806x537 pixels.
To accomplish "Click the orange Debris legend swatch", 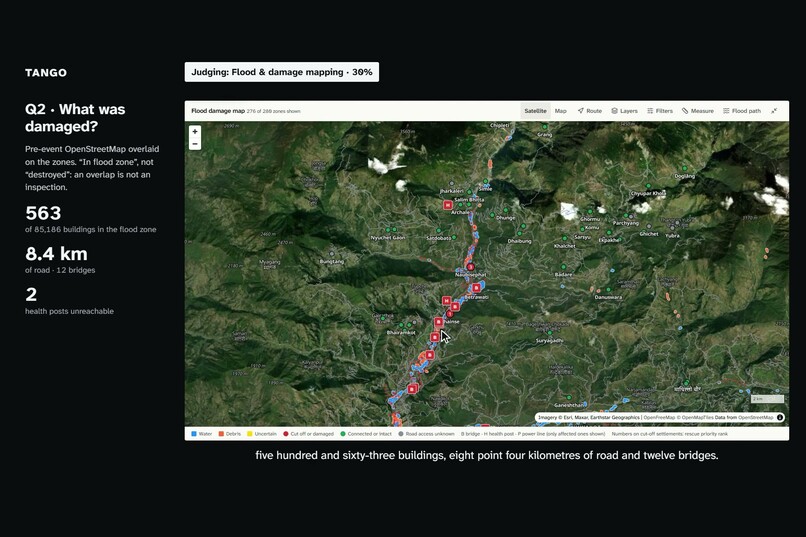I will click(221, 434).
